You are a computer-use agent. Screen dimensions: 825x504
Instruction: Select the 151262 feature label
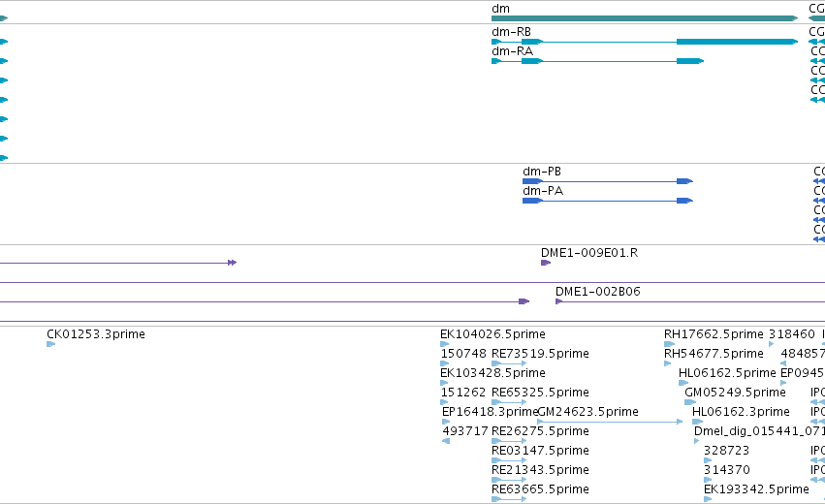pos(463,393)
